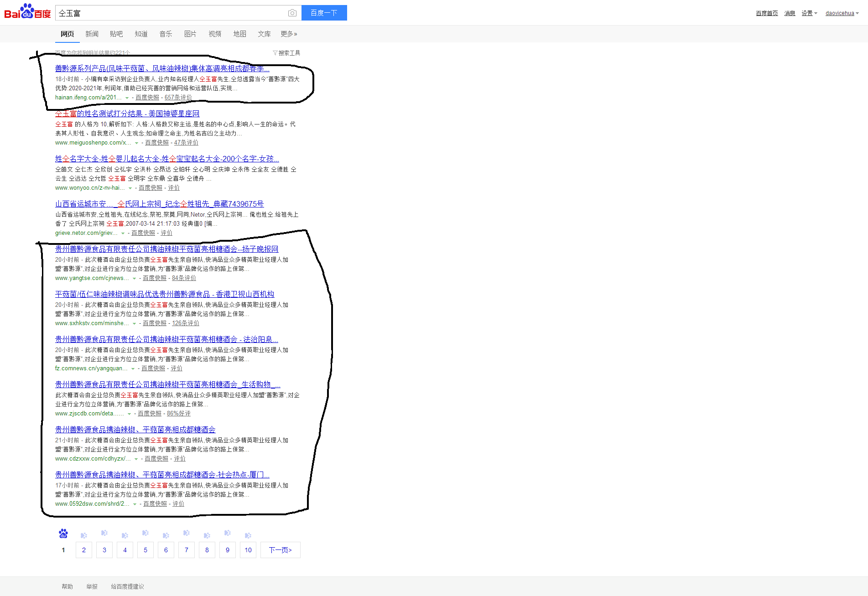The width and height of the screenshot is (868, 596).
Task: Click the Baidu logo
Action: pyautogui.click(x=27, y=12)
